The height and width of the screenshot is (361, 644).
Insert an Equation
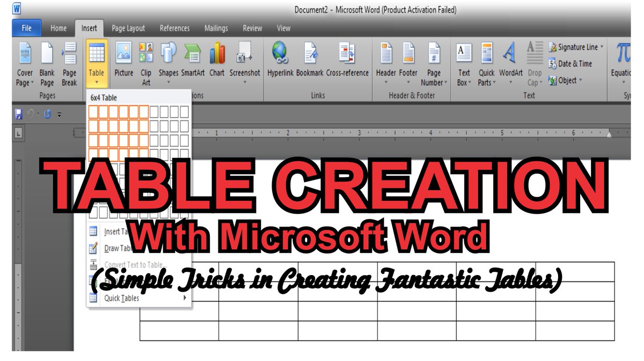coord(623,63)
